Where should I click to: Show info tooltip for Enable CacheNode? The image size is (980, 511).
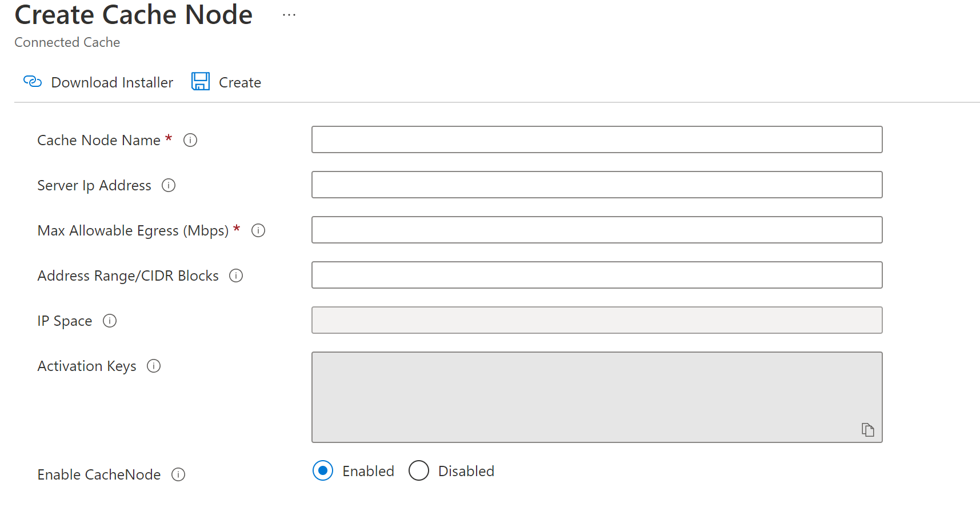coord(178,474)
